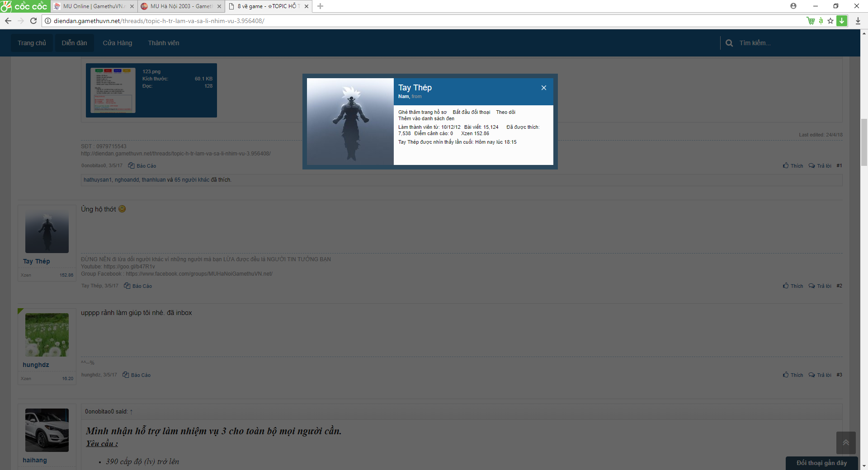The width and height of the screenshot is (868, 470).
Task: Open the Youtube goo.gl link in signature
Action: [x=129, y=267]
